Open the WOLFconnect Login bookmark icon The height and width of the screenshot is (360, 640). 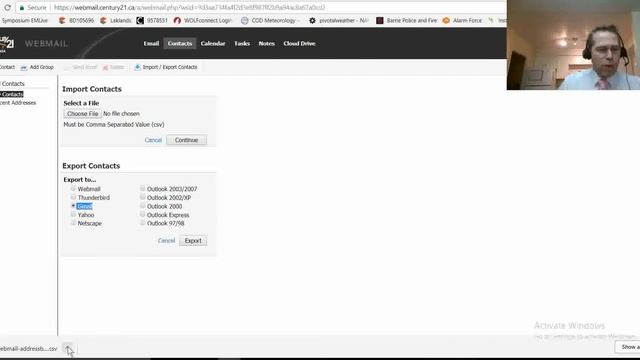coord(177,20)
